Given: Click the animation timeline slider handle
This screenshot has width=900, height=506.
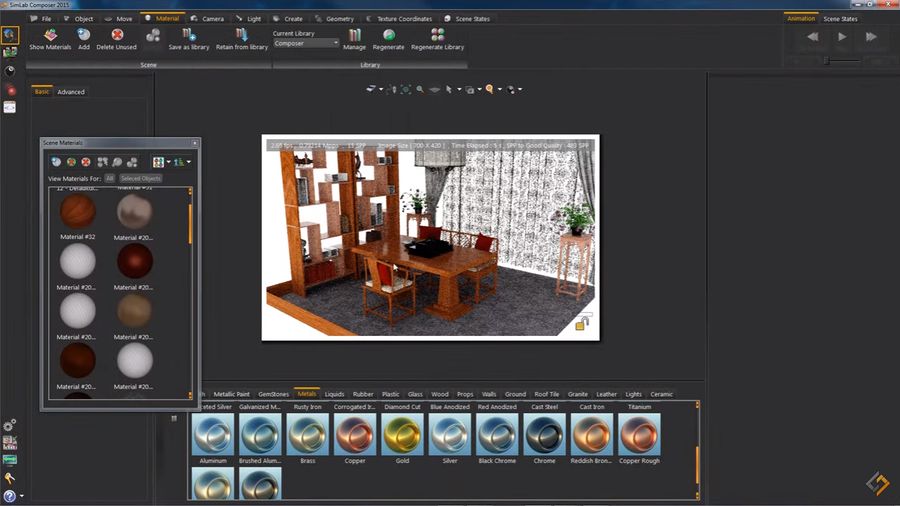Looking at the screenshot, I should 826,61.
